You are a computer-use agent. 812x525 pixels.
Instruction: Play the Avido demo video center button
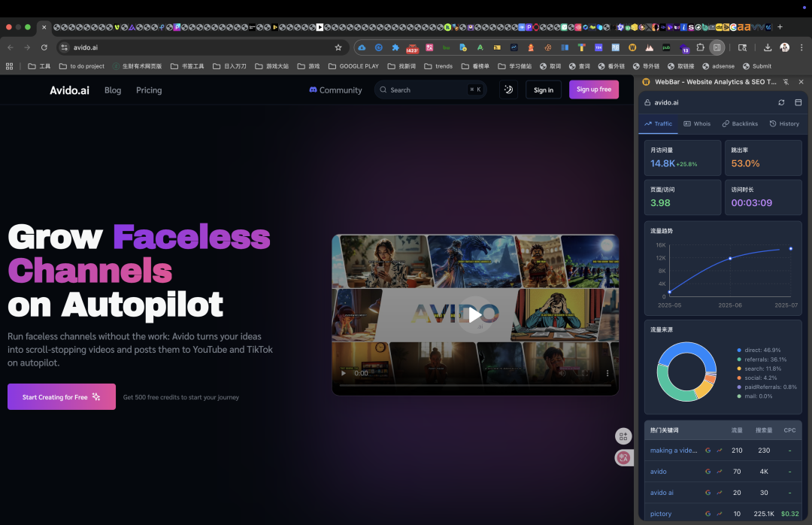[475, 314]
